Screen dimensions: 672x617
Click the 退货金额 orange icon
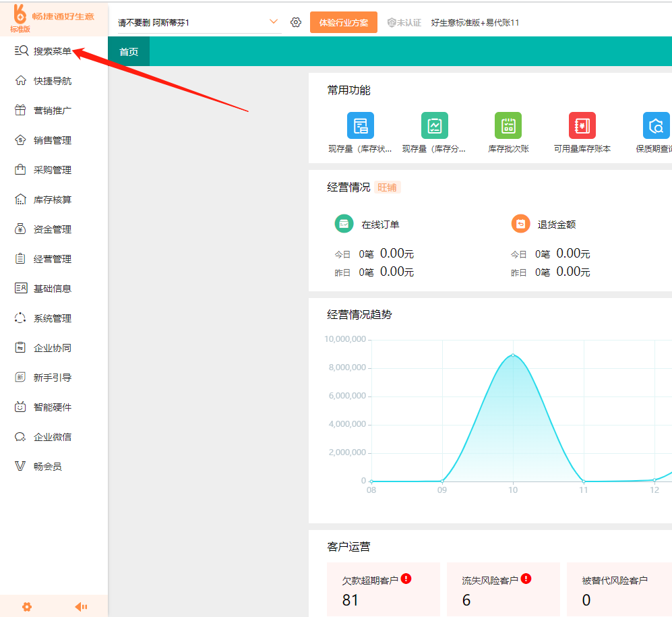click(x=520, y=224)
